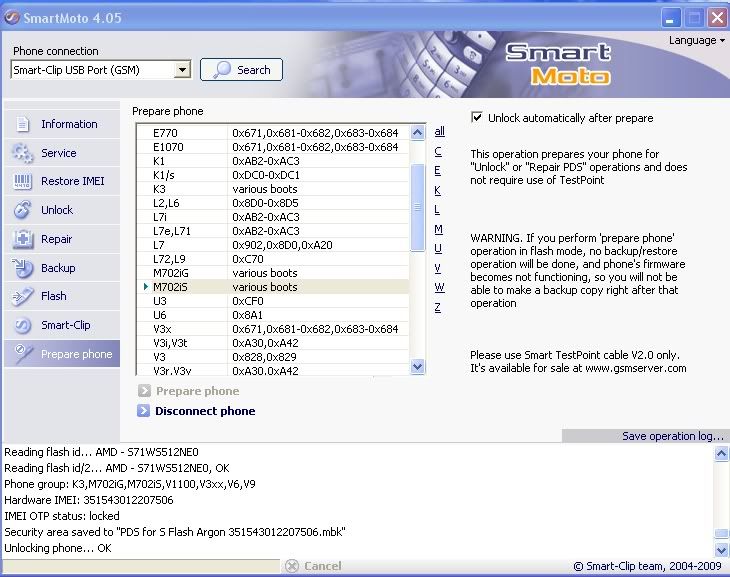The height and width of the screenshot is (577, 730).
Task: Open the Smart-Clip sidebar icon
Action: [23, 325]
